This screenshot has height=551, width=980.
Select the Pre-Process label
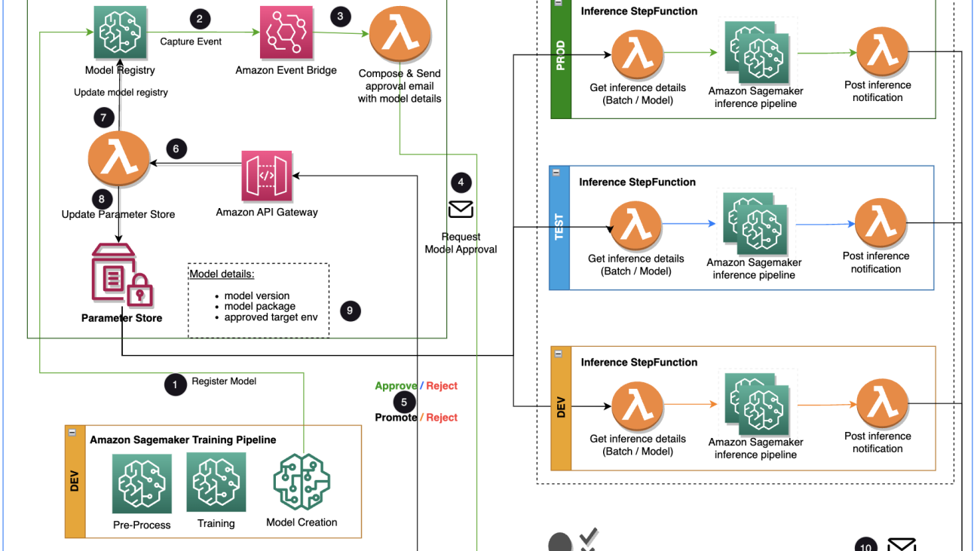pos(142,525)
